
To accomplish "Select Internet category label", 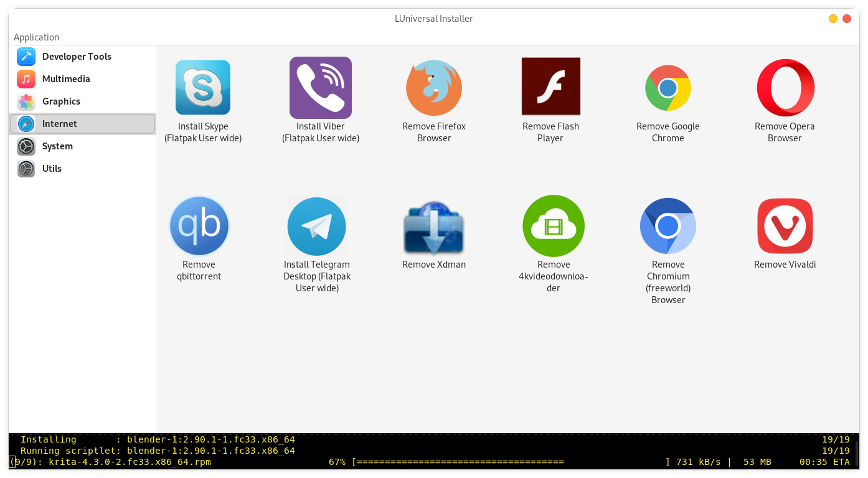I will coord(60,124).
